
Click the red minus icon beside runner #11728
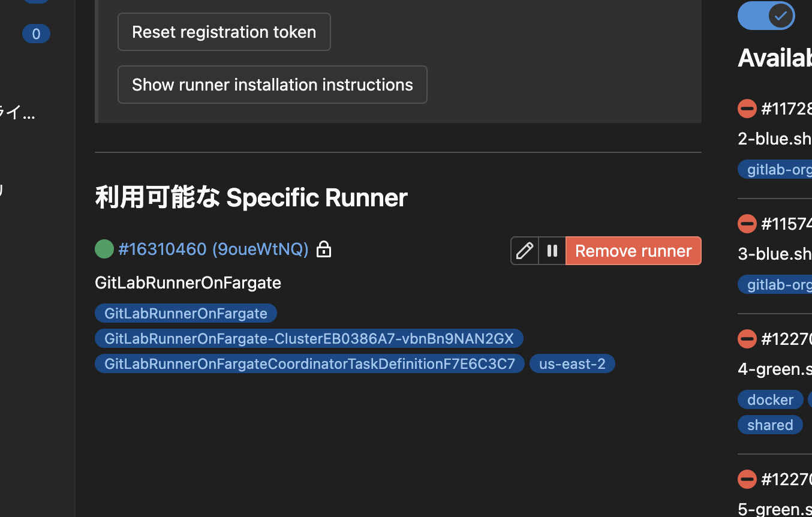747,109
